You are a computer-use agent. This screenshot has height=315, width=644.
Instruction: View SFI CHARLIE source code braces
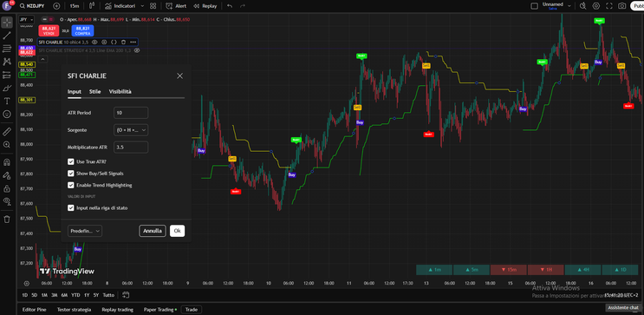tap(114, 42)
